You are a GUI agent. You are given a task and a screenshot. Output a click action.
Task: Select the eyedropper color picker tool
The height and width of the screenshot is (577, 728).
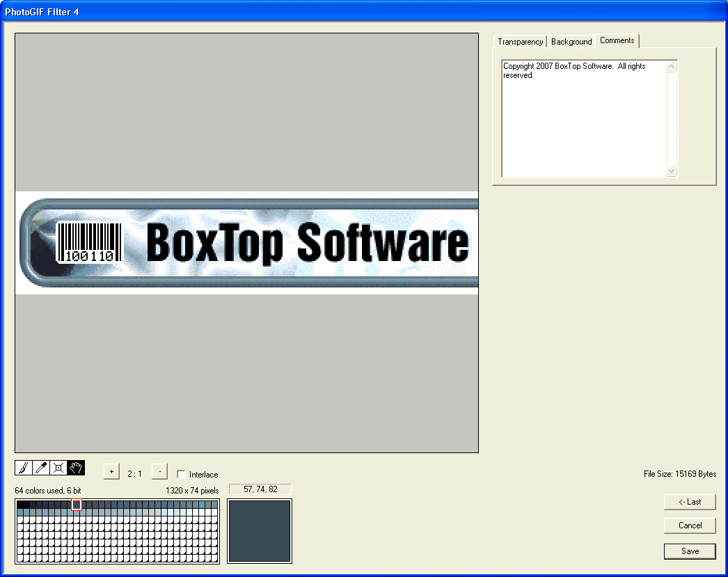pyautogui.click(x=41, y=468)
